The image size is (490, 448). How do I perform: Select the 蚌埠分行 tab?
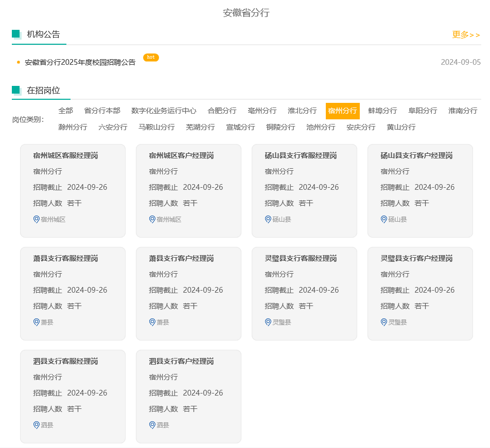click(382, 111)
